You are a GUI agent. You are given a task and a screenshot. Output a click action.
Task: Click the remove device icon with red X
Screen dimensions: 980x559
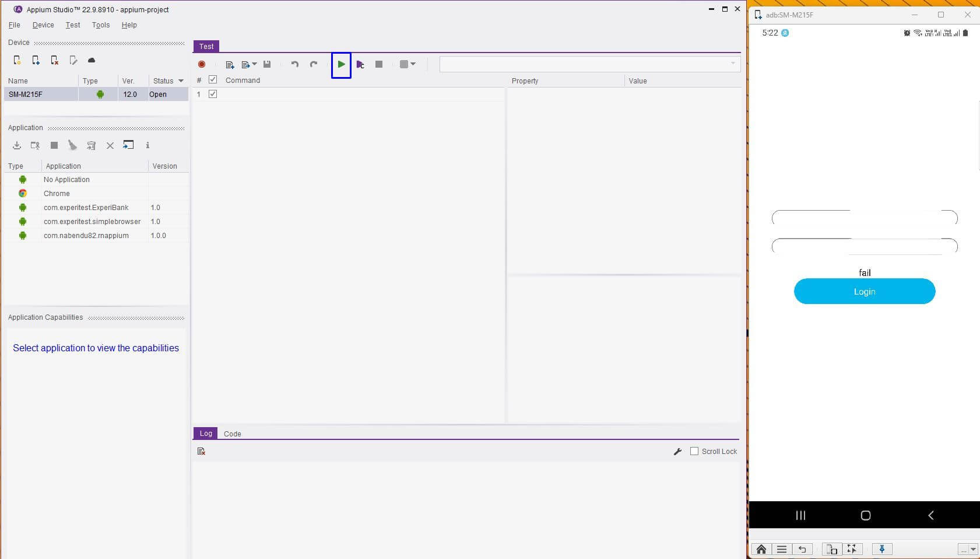point(54,60)
